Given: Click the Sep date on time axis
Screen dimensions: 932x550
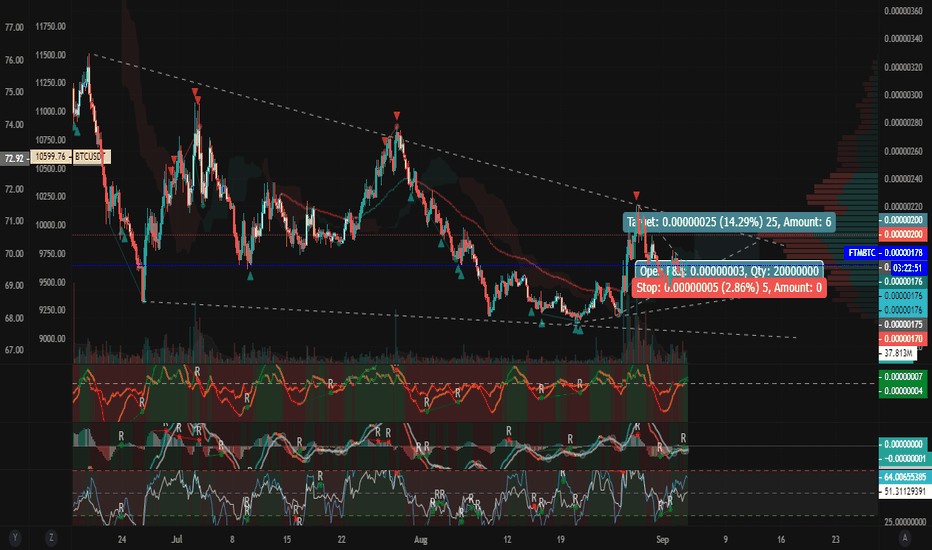Looking at the screenshot, I should tap(662, 539).
